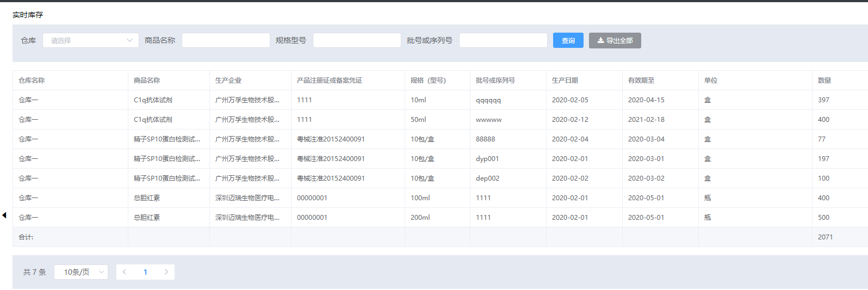Go to previous page arrow
This screenshot has width=868, height=290.
pos(125,272)
